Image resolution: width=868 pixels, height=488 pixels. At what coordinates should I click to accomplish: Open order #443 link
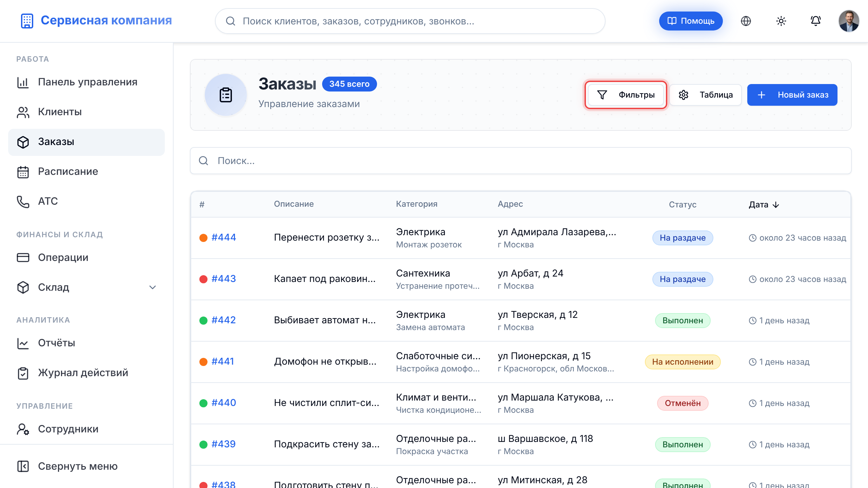pos(224,279)
